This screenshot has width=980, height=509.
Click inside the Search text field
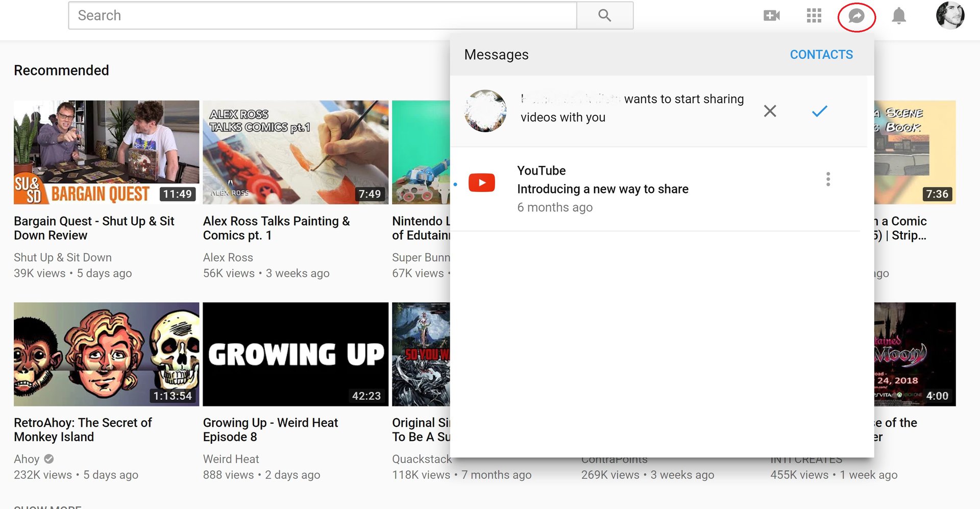(323, 15)
